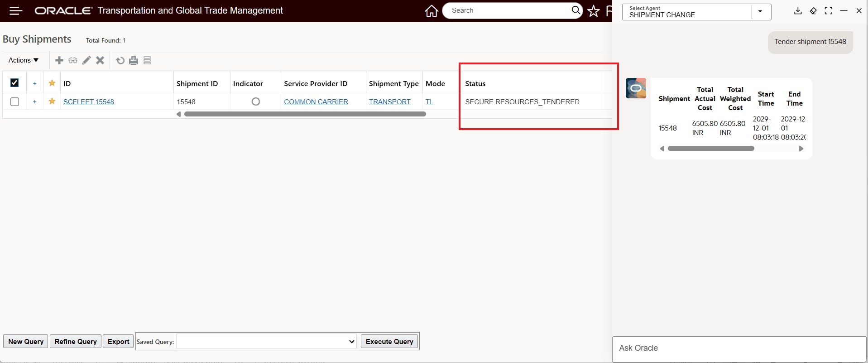Click the chat table horizontal scrollbar
This screenshot has width=868, height=363.
point(711,149)
